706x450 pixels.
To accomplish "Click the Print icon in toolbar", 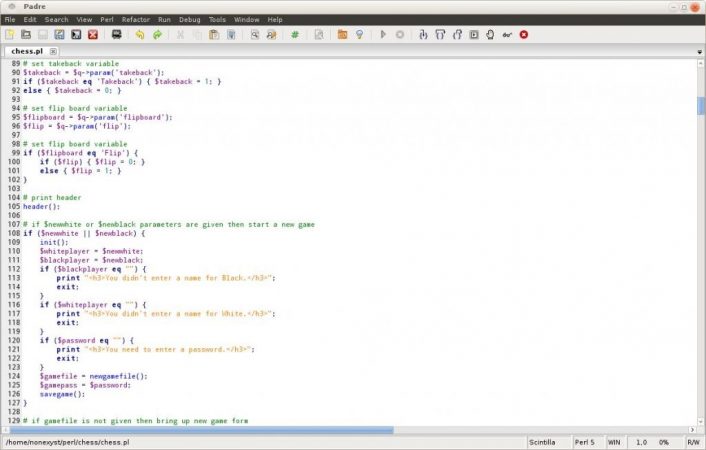I will 117,34.
